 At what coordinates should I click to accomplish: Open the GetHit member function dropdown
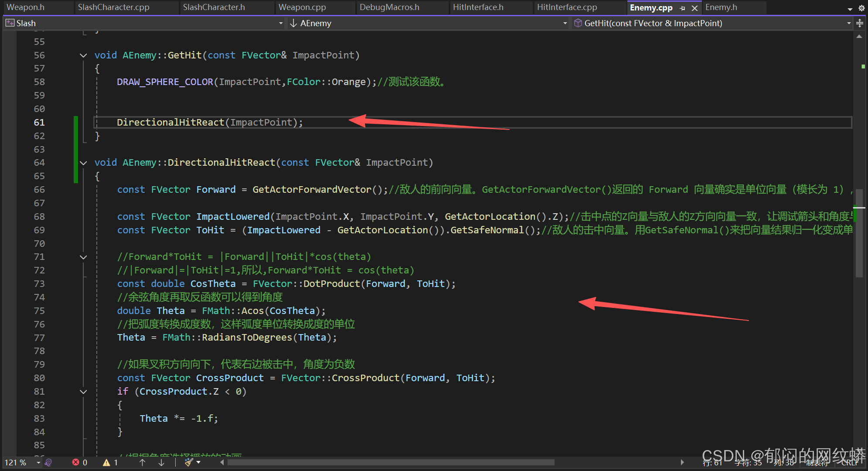pos(848,23)
